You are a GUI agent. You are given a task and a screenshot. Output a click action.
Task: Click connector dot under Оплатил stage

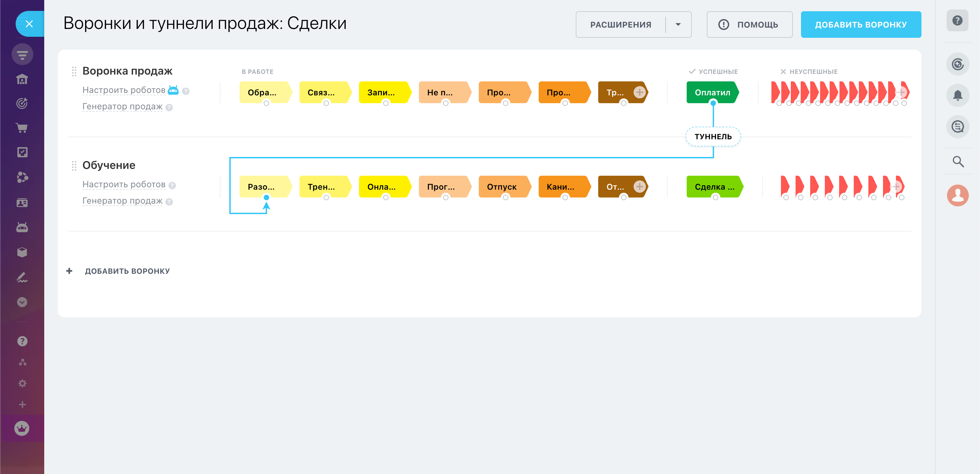(x=713, y=103)
